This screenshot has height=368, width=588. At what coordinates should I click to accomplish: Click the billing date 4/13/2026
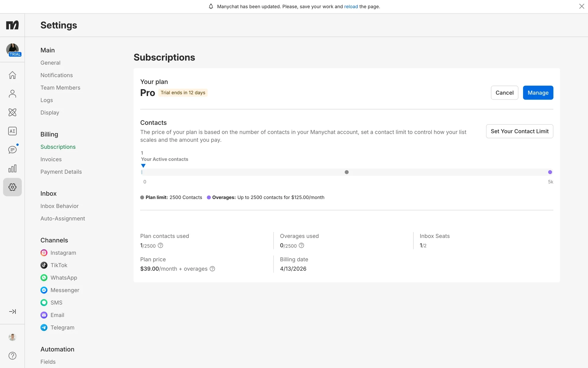tap(293, 269)
